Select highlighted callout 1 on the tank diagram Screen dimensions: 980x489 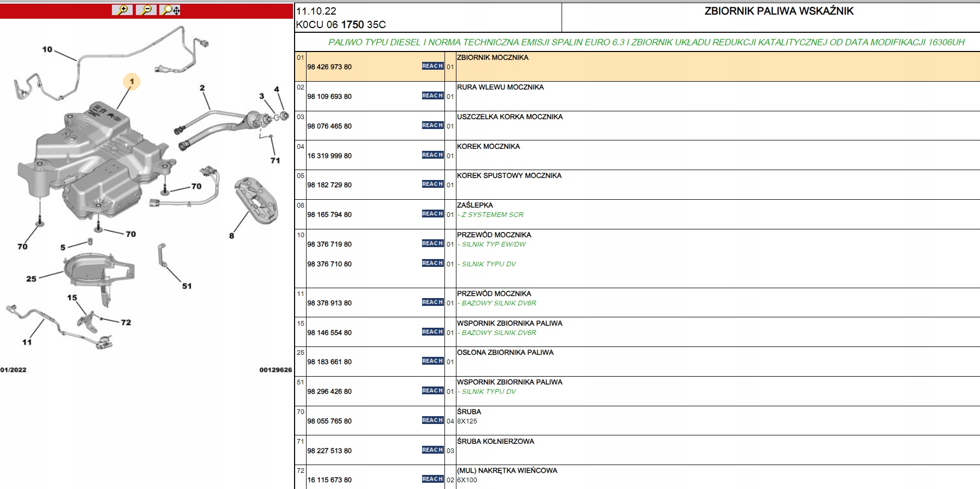(x=132, y=81)
